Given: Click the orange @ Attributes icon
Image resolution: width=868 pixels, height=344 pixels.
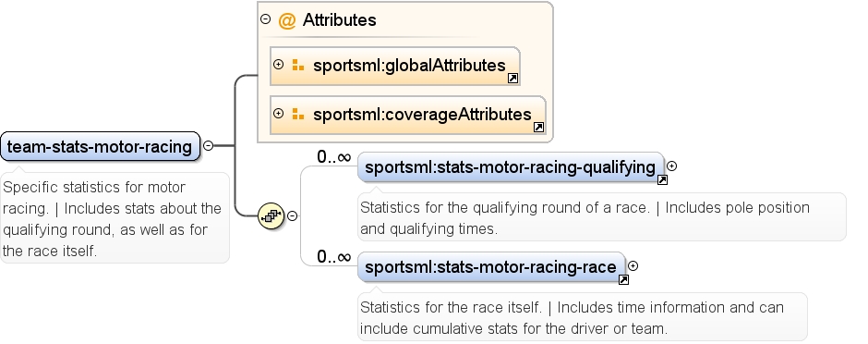Looking at the screenshot, I should coord(287,20).
